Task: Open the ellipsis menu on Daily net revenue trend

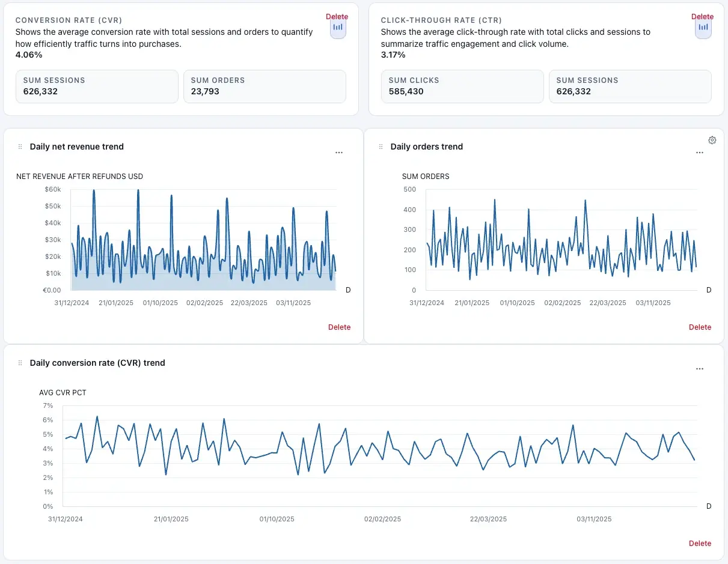Action: [339, 153]
